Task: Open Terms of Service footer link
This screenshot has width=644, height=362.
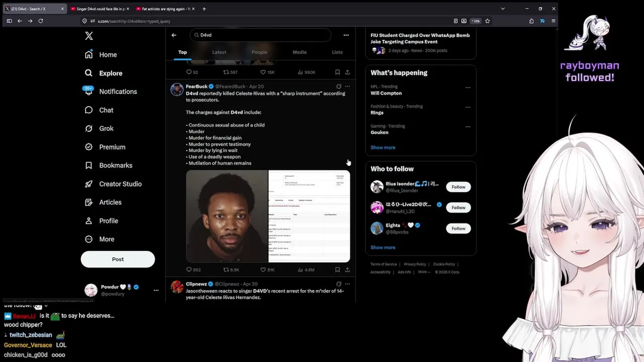Action: 383,264
